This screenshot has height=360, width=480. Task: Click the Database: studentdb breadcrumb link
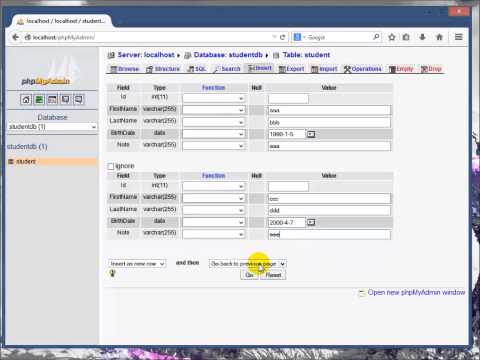pyautogui.click(x=228, y=55)
